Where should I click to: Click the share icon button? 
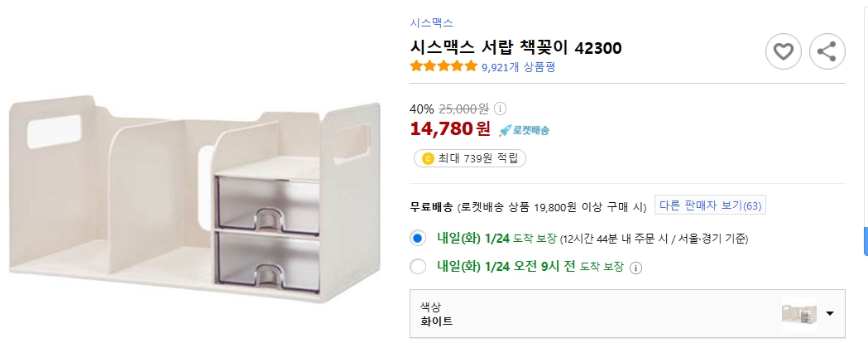coord(826,52)
